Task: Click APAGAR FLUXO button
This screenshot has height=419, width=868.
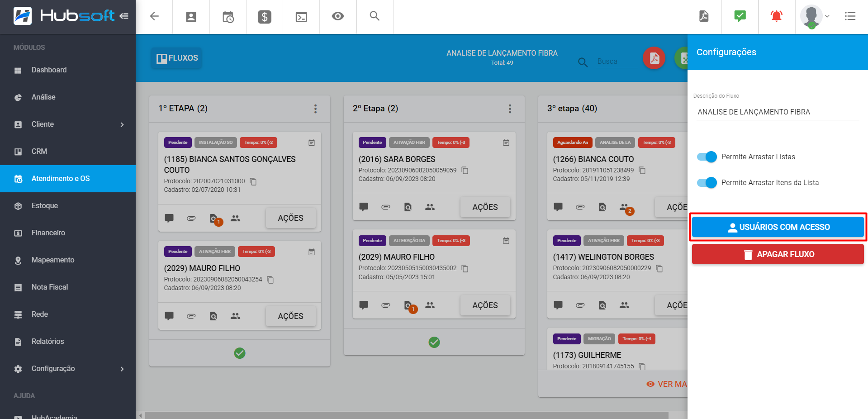Action: click(x=778, y=254)
